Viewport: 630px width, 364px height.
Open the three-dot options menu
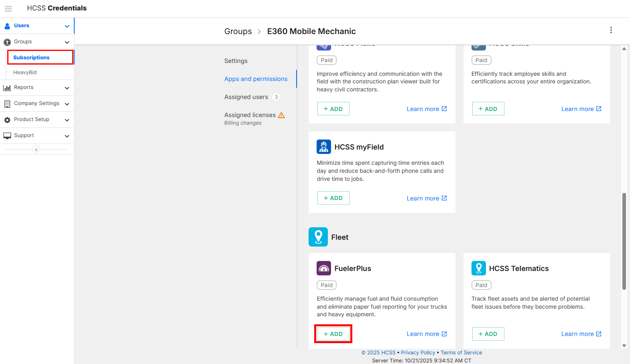(611, 30)
